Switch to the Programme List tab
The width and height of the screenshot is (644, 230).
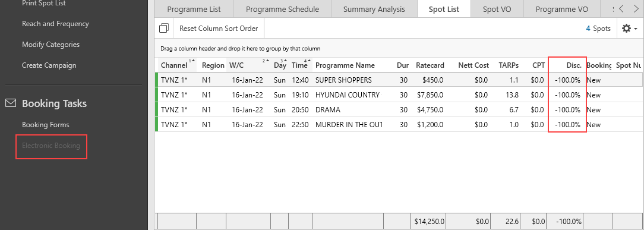194,9
